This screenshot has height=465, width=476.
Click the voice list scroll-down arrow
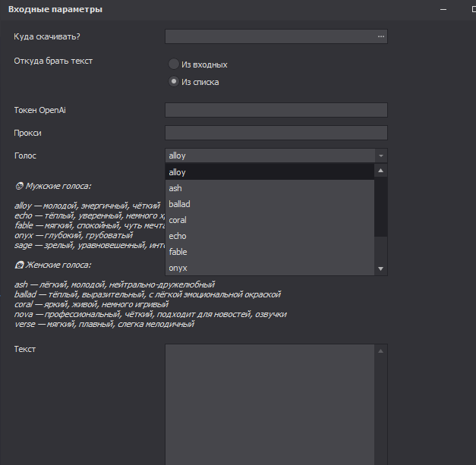point(381,269)
